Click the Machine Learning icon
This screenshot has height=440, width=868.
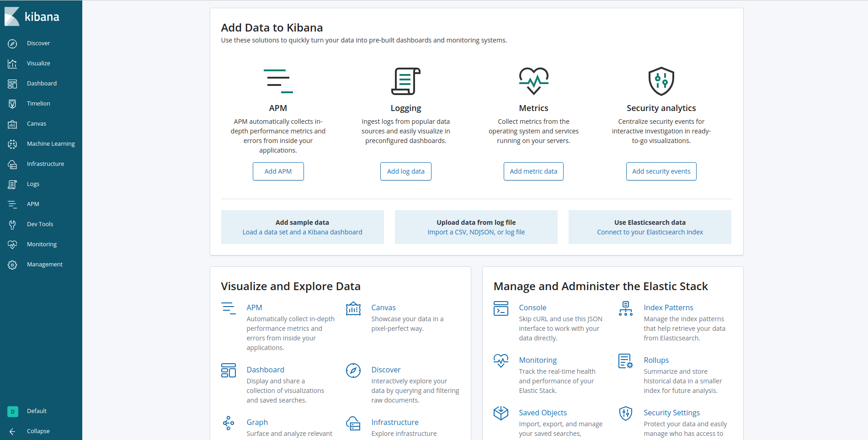click(x=12, y=143)
